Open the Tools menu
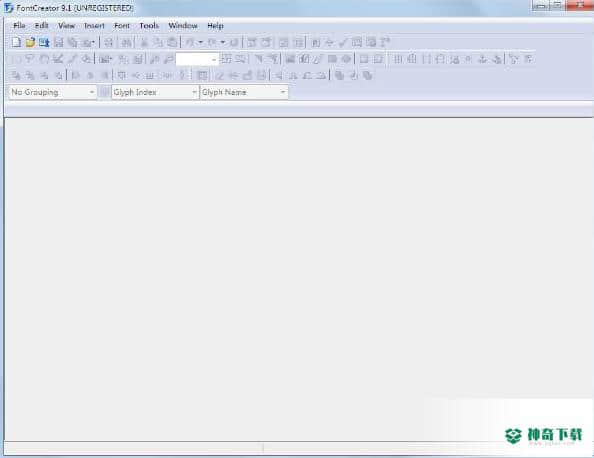 [149, 26]
